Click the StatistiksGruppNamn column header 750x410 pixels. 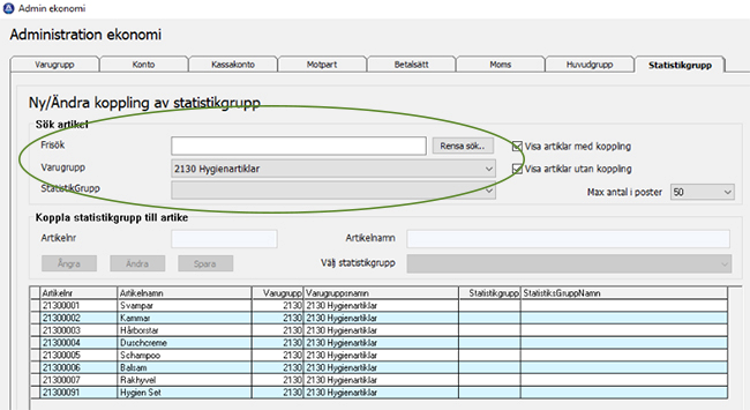pyautogui.click(x=624, y=293)
